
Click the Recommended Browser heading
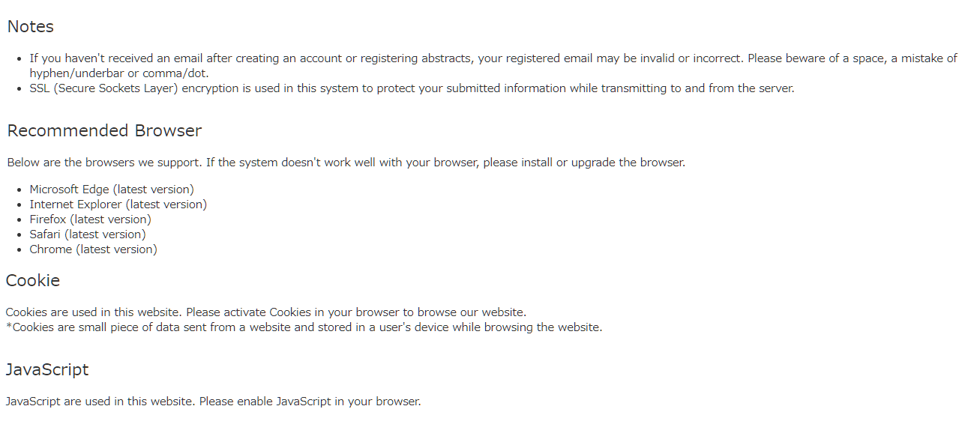pyautogui.click(x=104, y=130)
